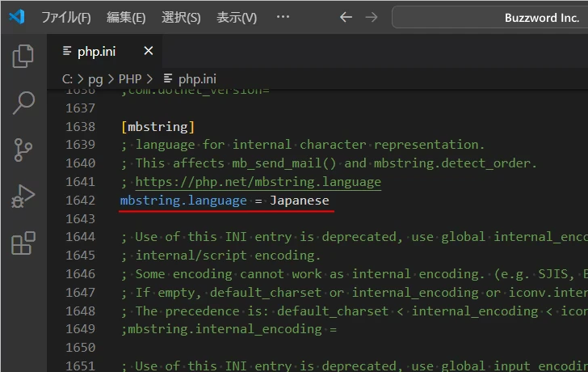Expand the overflow menu ellipsis
Viewport: 588px width, 372px height.
(x=283, y=16)
